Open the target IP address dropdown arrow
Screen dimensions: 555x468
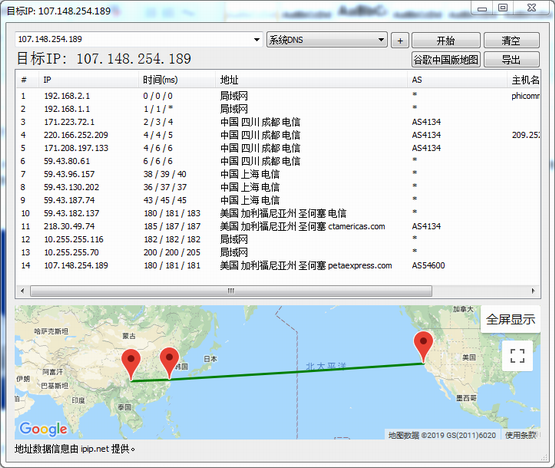[x=257, y=39]
